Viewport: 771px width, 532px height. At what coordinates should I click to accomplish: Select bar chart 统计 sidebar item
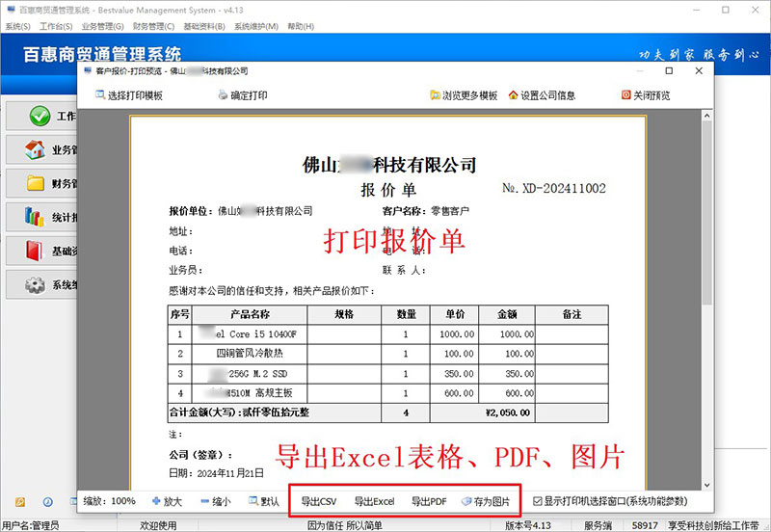pyautogui.click(x=41, y=217)
